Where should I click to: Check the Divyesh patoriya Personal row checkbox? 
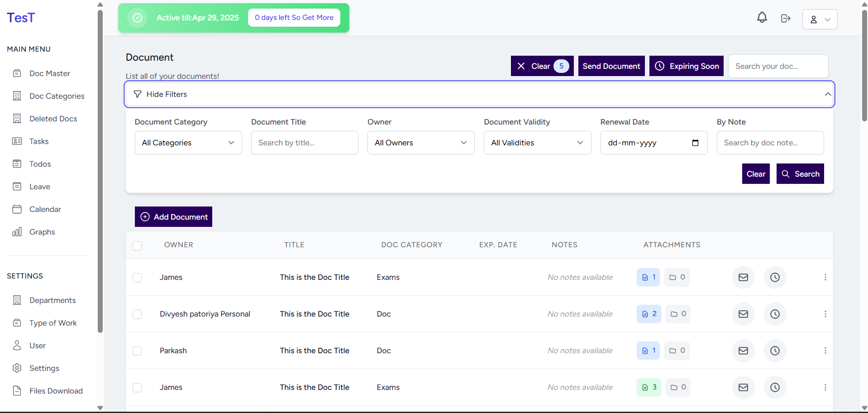(137, 314)
